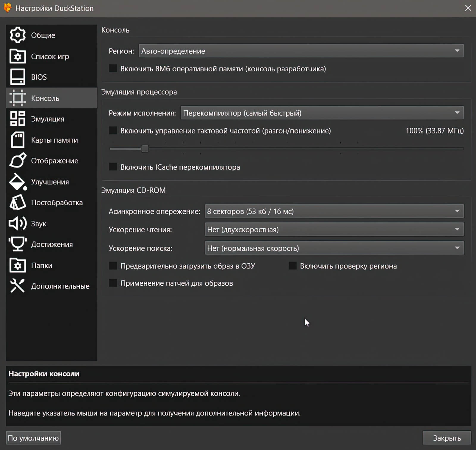This screenshot has height=450, width=476.
Task: Click the Отображение brush icon
Action: pos(18,161)
